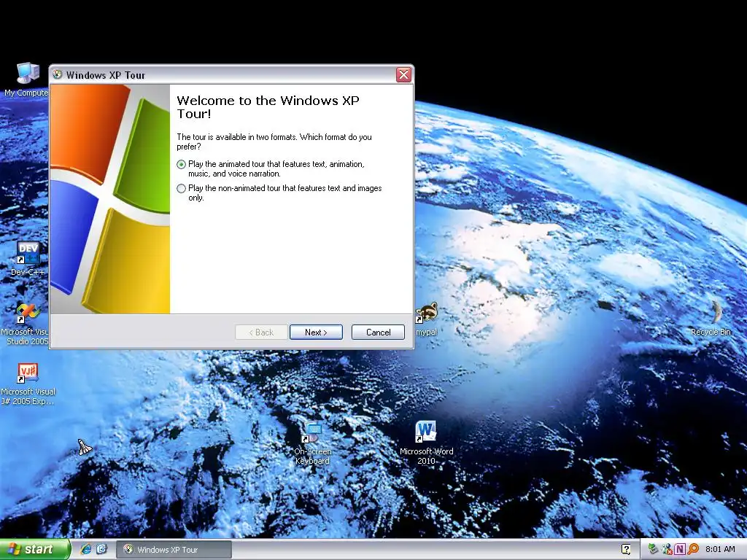Cancel the Windows XP Tour dialog
The height and width of the screenshot is (560, 747).
click(x=379, y=332)
